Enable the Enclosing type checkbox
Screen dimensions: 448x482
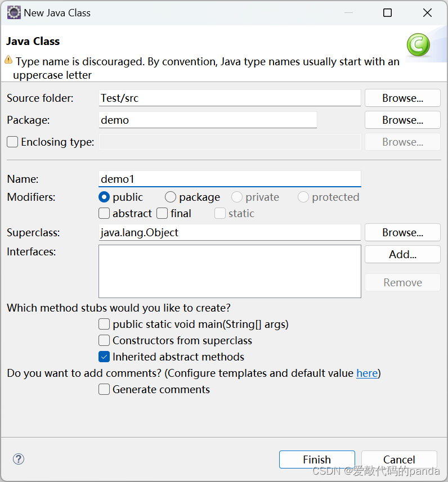pos(12,142)
